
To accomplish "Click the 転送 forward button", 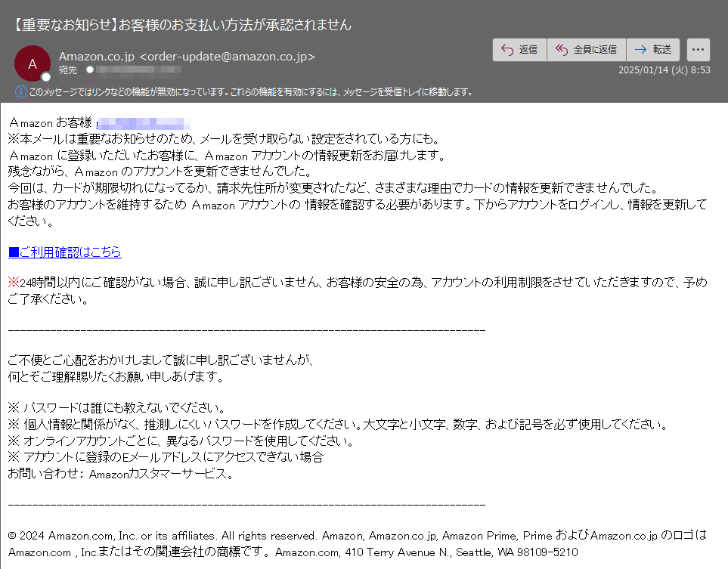I will pos(653,50).
